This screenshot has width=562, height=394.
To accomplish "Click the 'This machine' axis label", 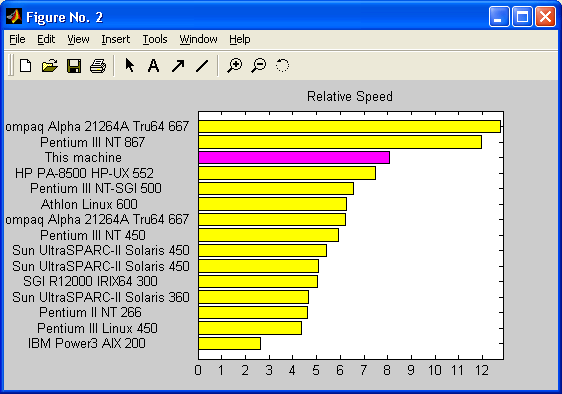I will (x=83, y=157).
